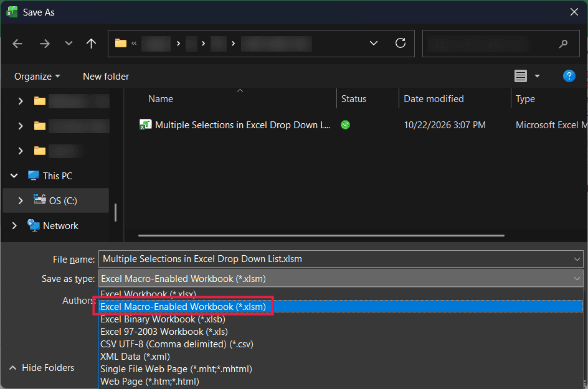Screen dimensions: 588x389
Task: Collapse the This PC tree node
Action: tap(14, 176)
